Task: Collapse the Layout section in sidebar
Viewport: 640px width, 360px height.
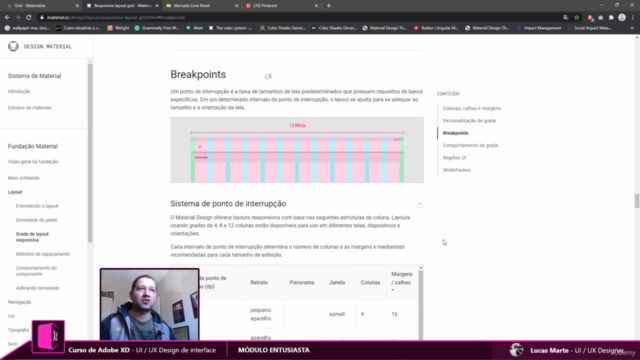Action: pyautogui.click(x=15, y=192)
